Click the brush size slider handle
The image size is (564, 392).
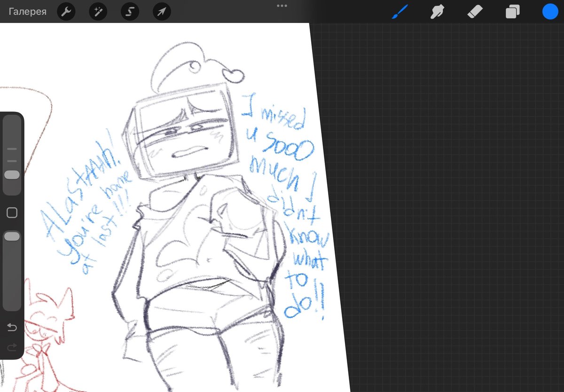coord(12,175)
